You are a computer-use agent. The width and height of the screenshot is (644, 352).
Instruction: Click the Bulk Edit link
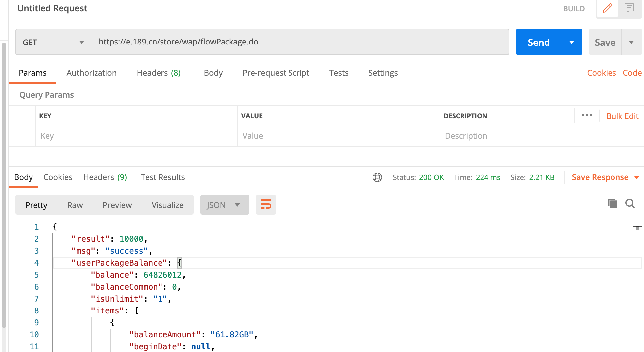(x=622, y=116)
